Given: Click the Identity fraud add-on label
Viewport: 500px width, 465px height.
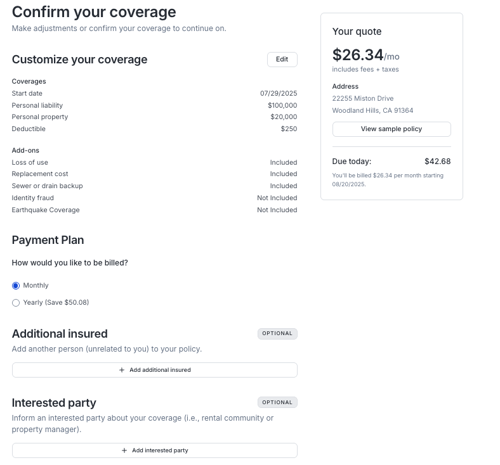Looking at the screenshot, I should click(x=33, y=198).
